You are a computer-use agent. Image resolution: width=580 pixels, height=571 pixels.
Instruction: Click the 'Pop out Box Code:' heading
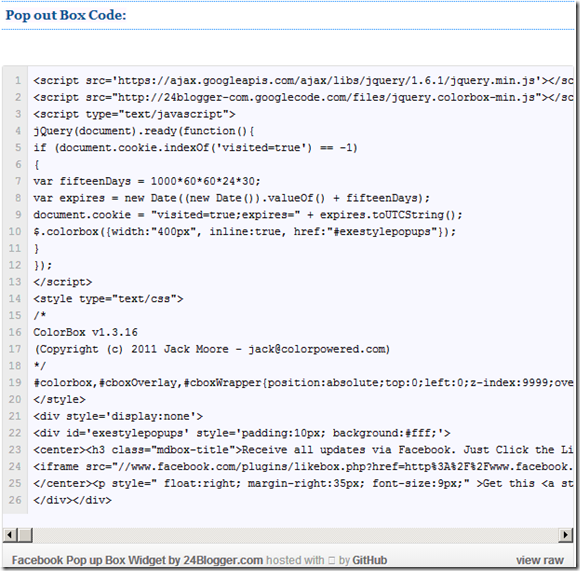point(66,15)
